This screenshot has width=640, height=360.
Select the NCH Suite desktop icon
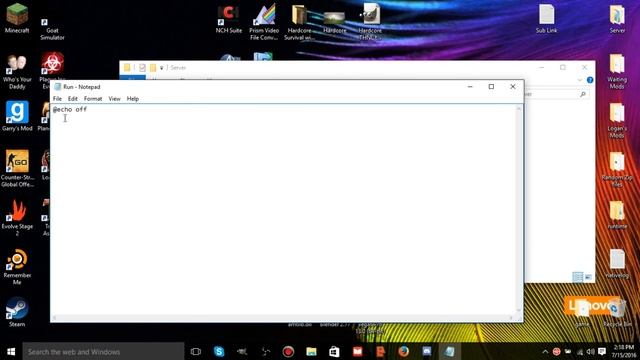point(229,18)
